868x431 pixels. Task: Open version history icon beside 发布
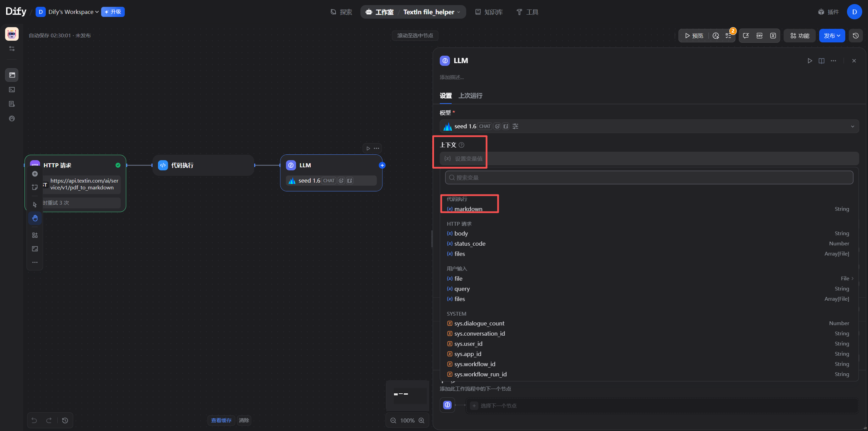click(855, 36)
